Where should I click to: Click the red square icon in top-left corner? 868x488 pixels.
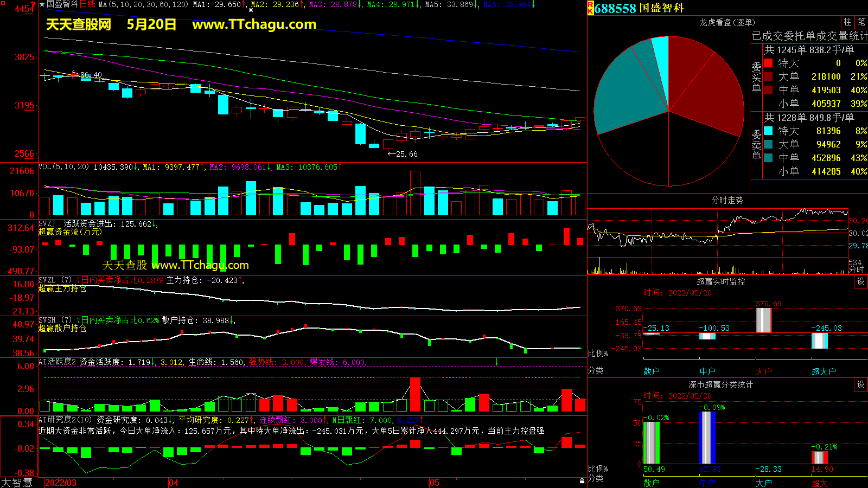(3, 3)
